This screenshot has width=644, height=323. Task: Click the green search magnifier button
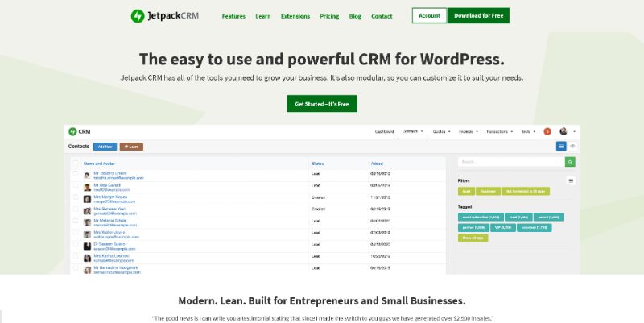(570, 162)
